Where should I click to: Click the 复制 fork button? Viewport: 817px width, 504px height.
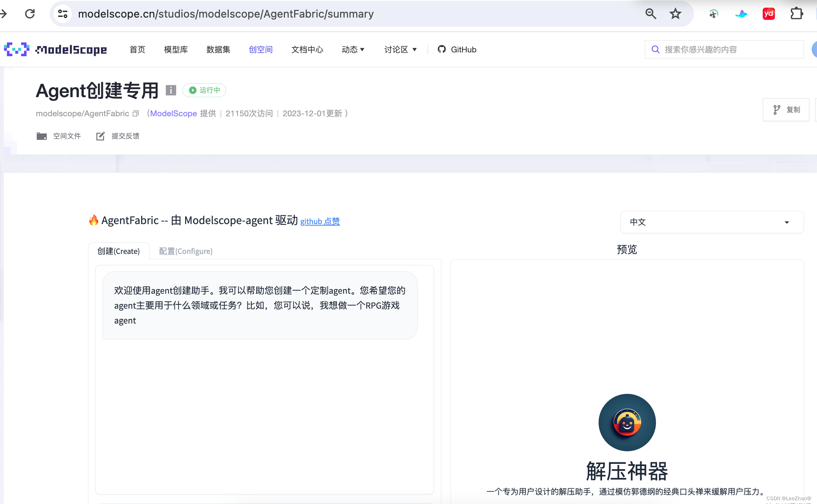coord(786,110)
